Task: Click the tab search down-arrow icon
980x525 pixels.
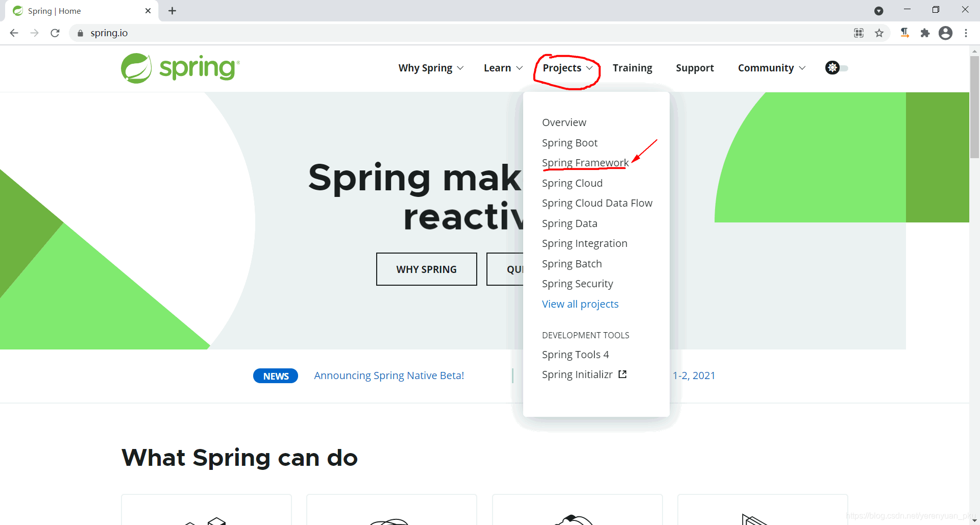Action: pos(879,11)
